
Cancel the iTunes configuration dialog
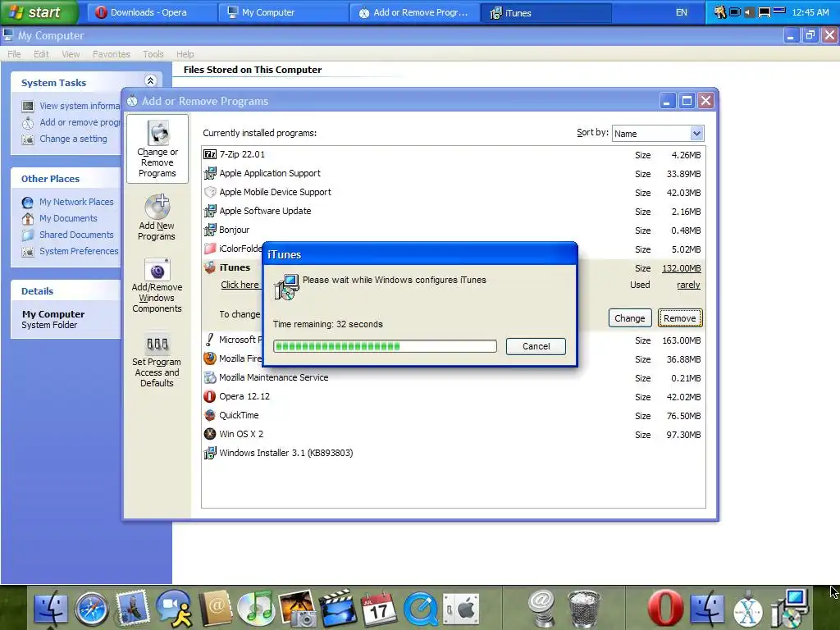(x=536, y=346)
